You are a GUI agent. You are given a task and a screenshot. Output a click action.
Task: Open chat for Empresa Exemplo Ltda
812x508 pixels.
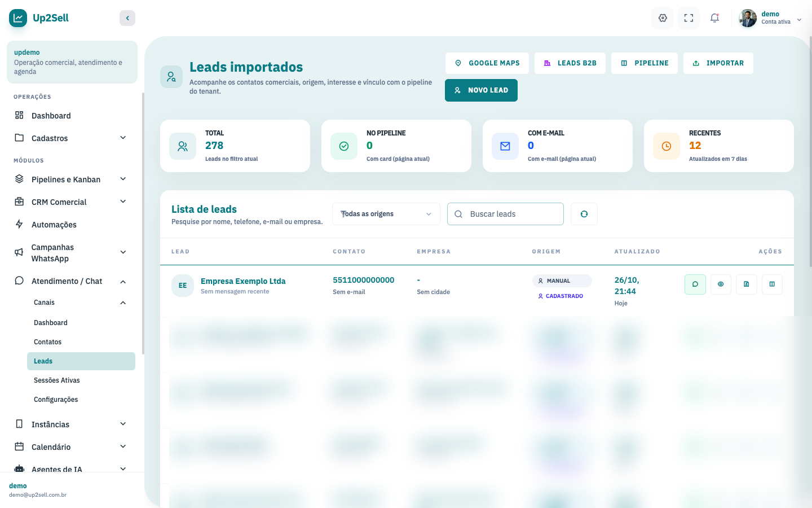695,284
